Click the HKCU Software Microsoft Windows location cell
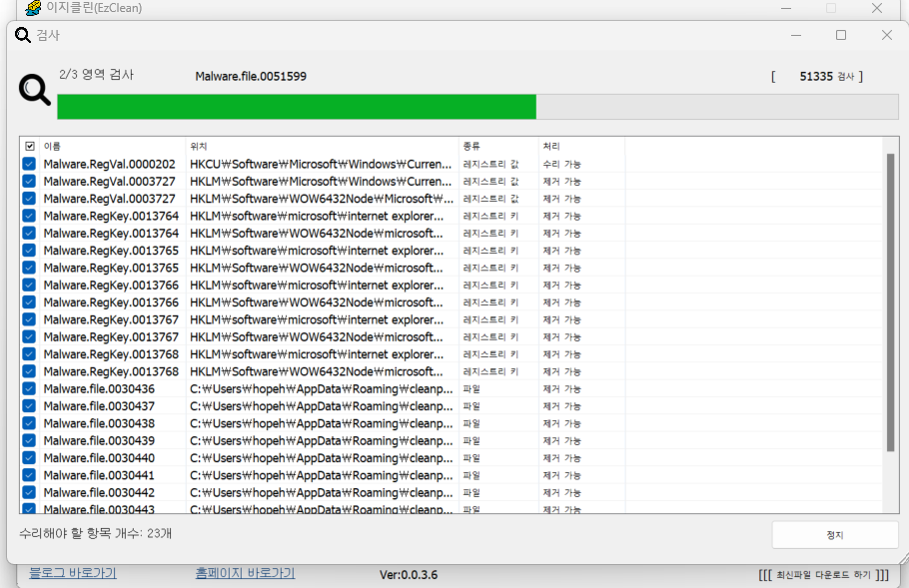The image size is (909, 588). pyautogui.click(x=321, y=164)
